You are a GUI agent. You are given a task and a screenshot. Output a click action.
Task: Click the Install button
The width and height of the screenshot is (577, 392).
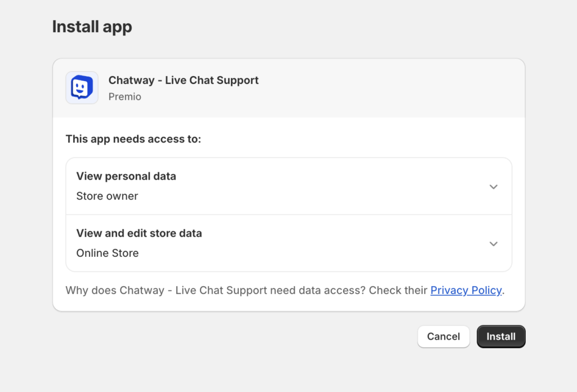coord(501,336)
